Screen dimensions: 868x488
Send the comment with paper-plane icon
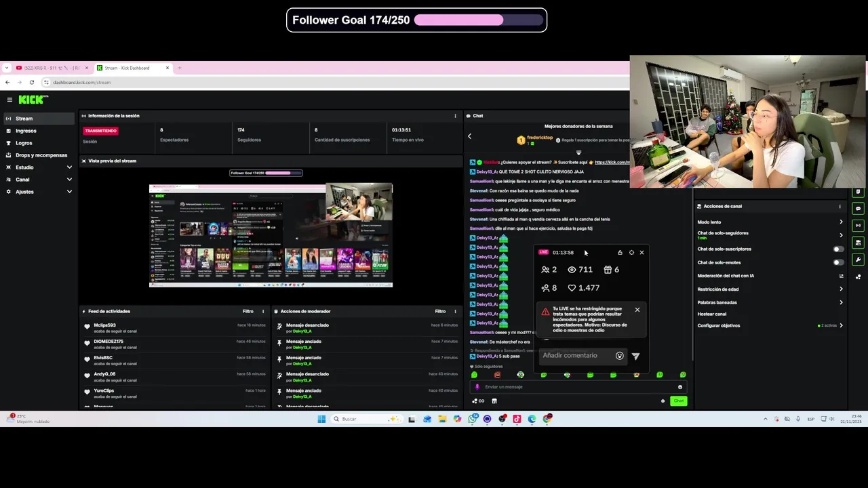(635, 356)
